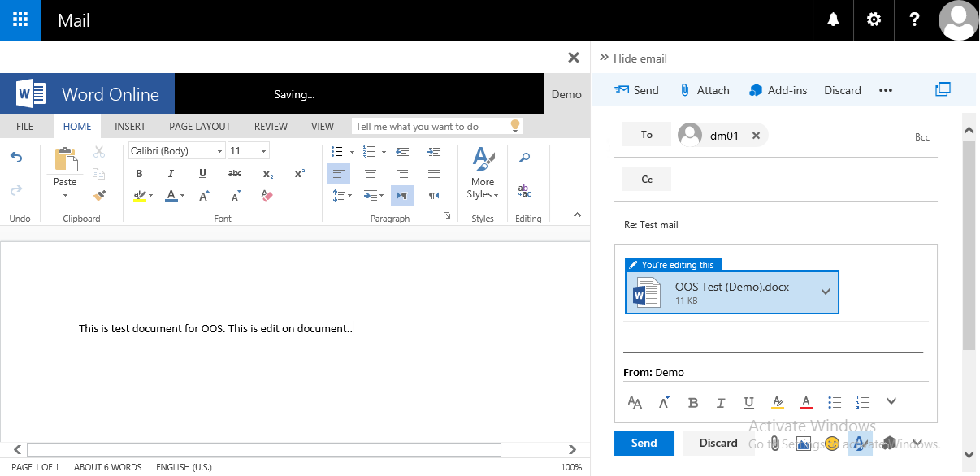
Task: Toggle left alignment in Paragraph group
Action: click(339, 174)
